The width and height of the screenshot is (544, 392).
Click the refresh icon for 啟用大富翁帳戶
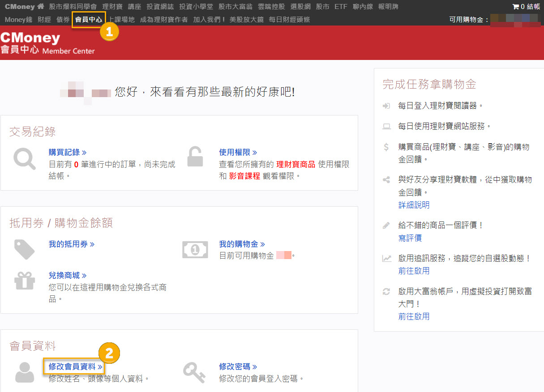(386, 292)
